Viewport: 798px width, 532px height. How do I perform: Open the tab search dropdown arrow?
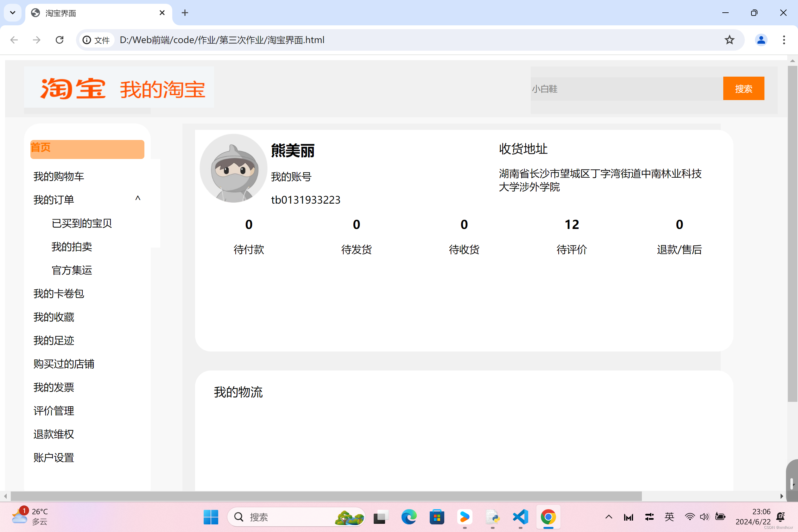point(13,13)
